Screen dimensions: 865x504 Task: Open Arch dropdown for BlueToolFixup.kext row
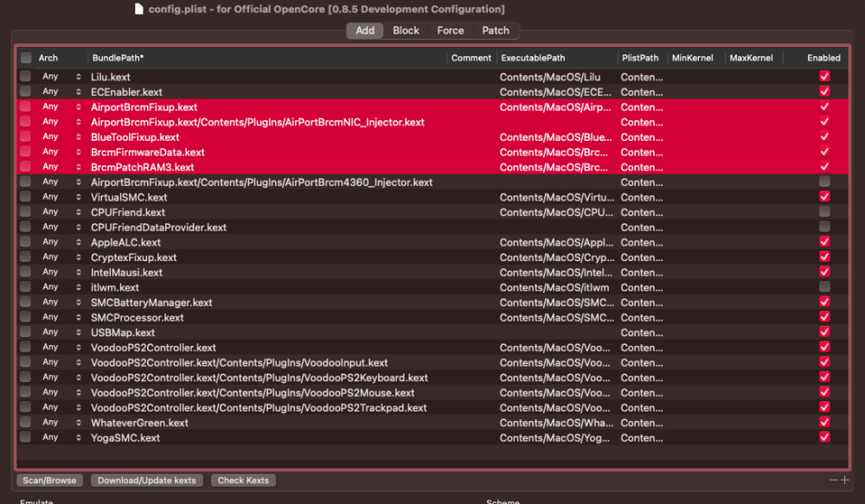(79, 137)
